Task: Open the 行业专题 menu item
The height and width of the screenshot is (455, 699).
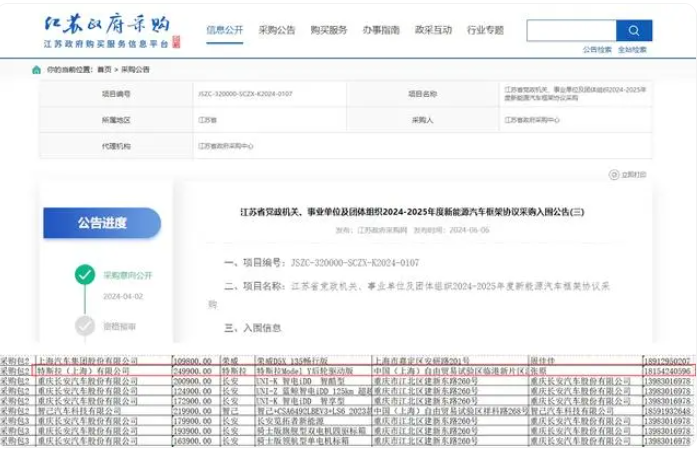Action: [485, 30]
